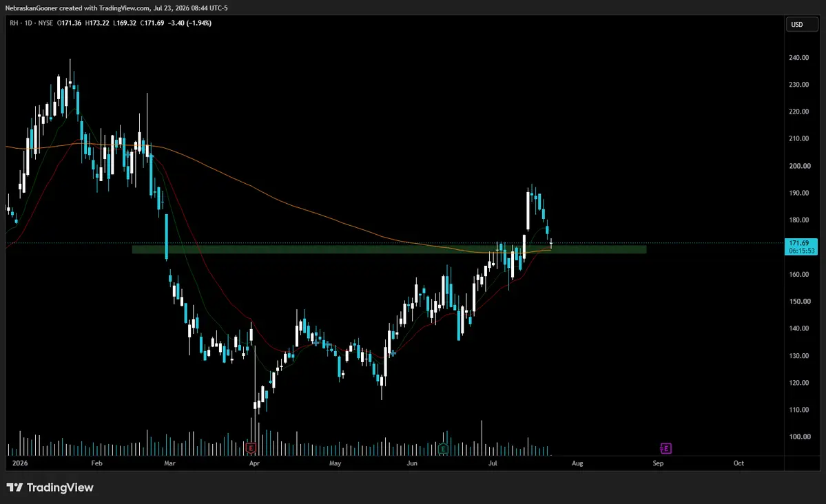Select the green horizontal support zone rectangle
The width and height of the screenshot is (826, 504).
pos(389,250)
